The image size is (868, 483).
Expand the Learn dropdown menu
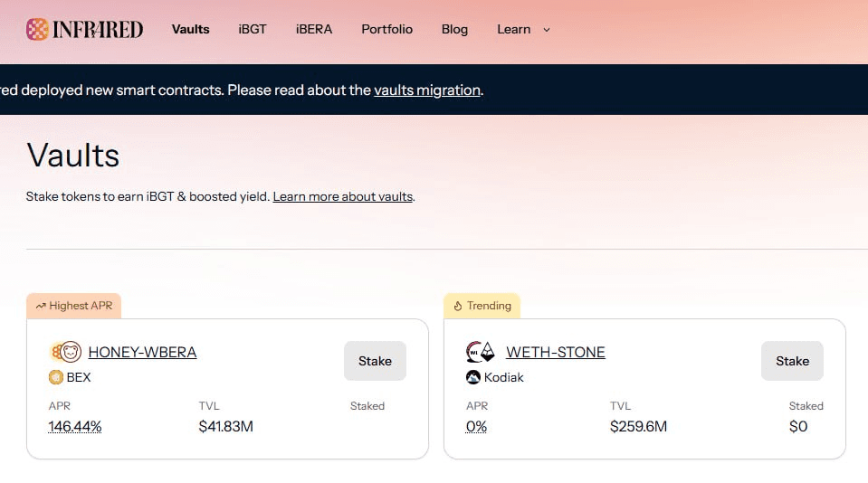tap(523, 29)
